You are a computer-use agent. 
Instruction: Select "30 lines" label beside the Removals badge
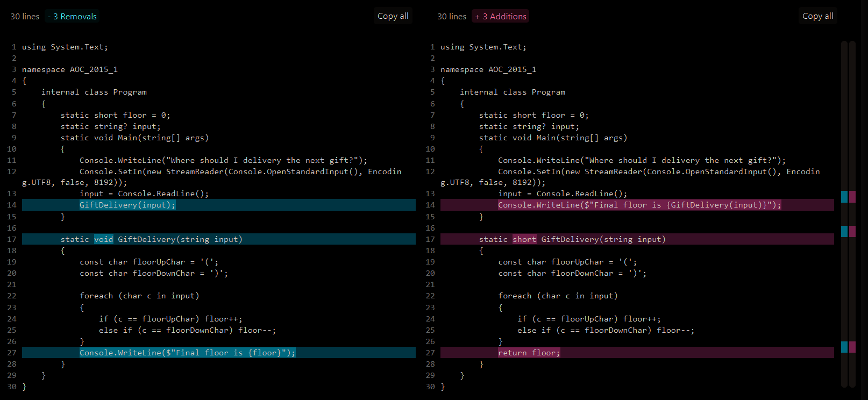click(x=25, y=17)
